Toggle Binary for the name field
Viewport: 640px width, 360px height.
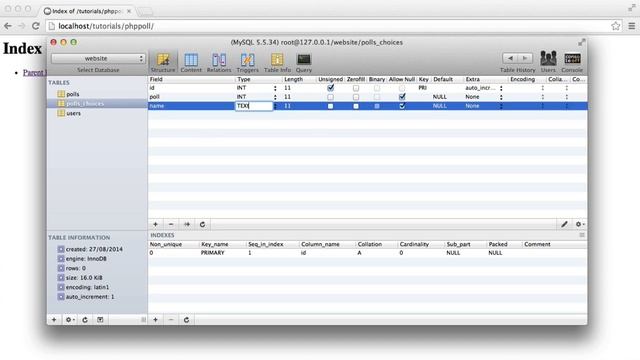[377, 106]
